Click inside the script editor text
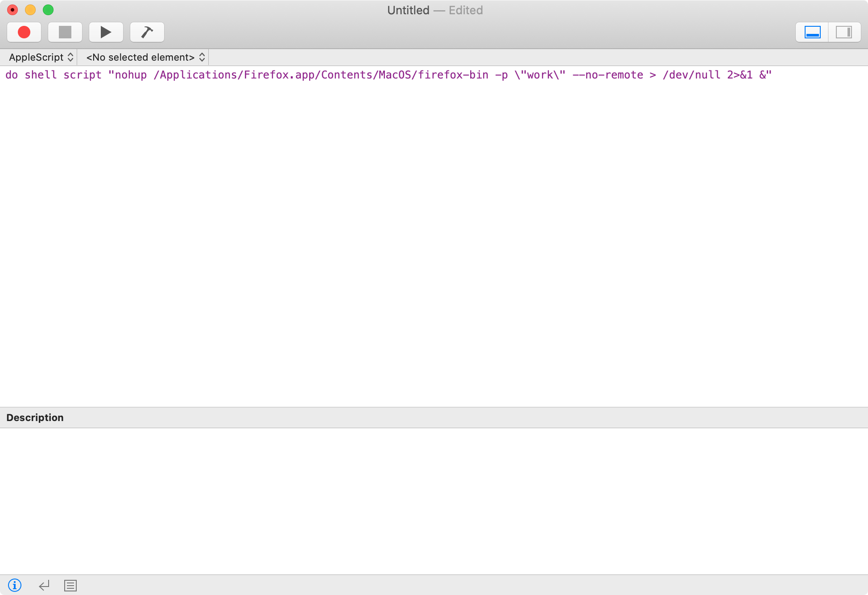The height and width of the screenshot is (595, 868). (x=434, y=236)
